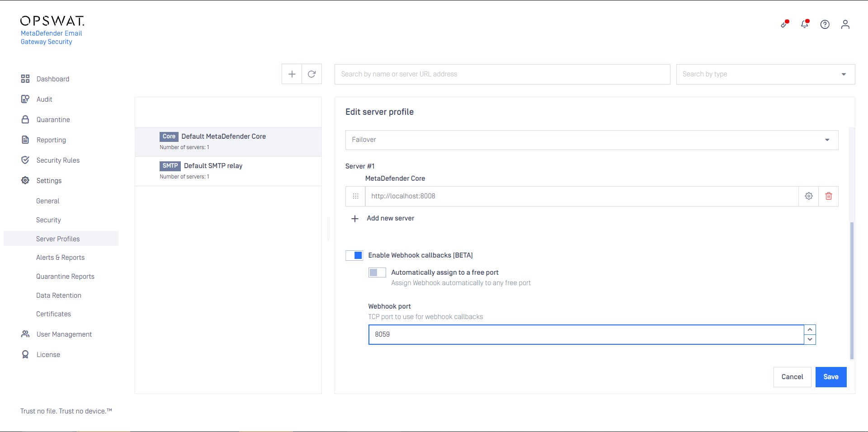Open the Search by type dropdown
Viewport: 868px width, 432px height.
(x=765, y=74)
